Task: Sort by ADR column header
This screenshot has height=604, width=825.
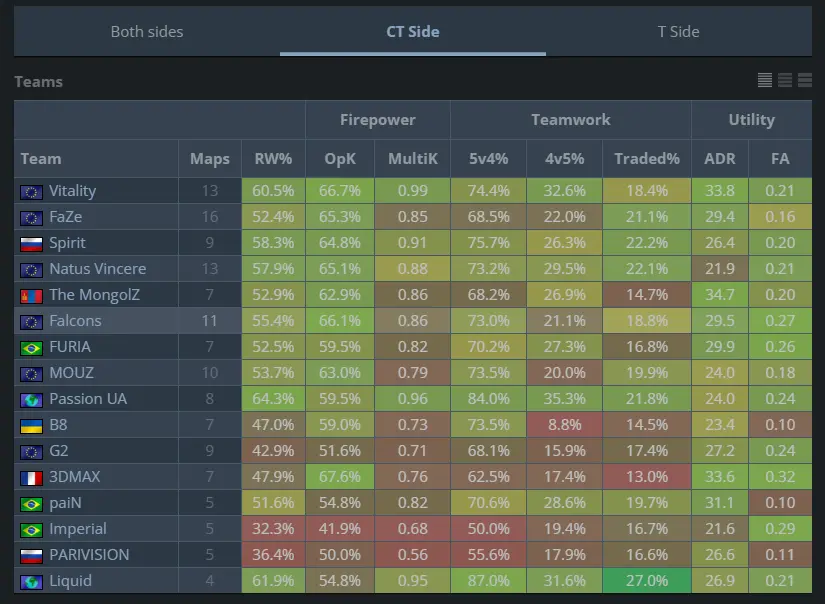Action: coord(719,158)
